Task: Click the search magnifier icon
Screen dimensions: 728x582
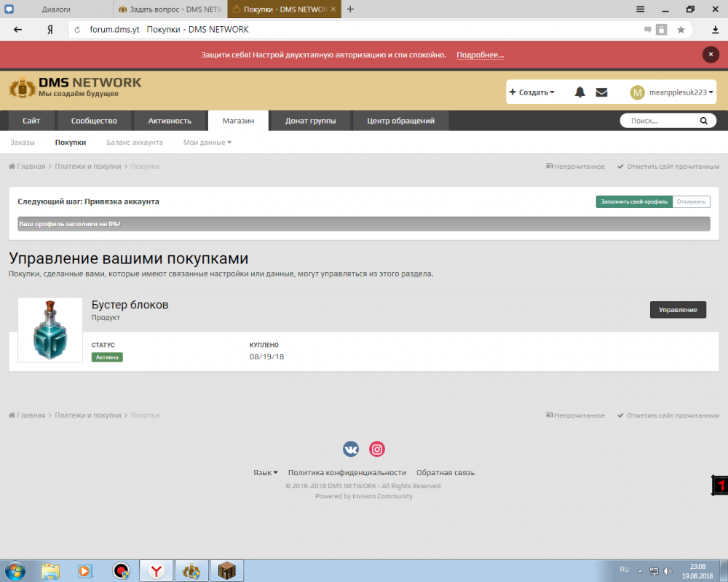Action: pos(703,121)
